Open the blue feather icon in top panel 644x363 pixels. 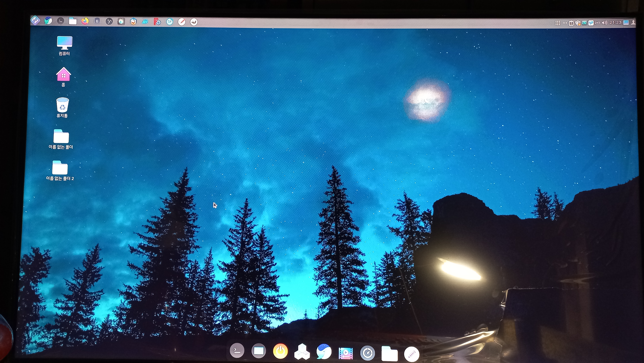point(145,22)
